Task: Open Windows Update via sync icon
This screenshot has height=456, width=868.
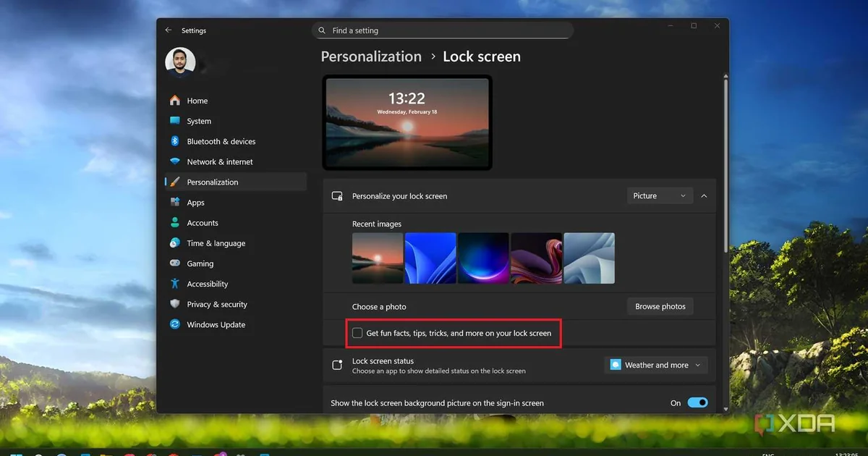Action: pyautogui.click(x=175, y=324)
